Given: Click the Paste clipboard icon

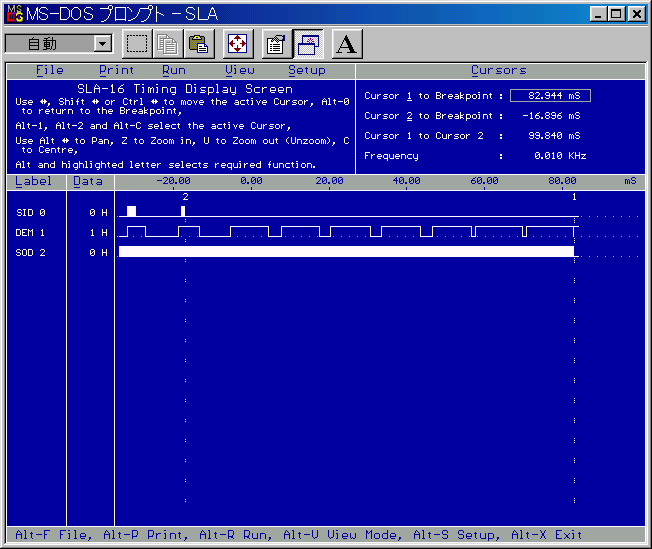Looking at the screenshot, I should tap(199, 44).
